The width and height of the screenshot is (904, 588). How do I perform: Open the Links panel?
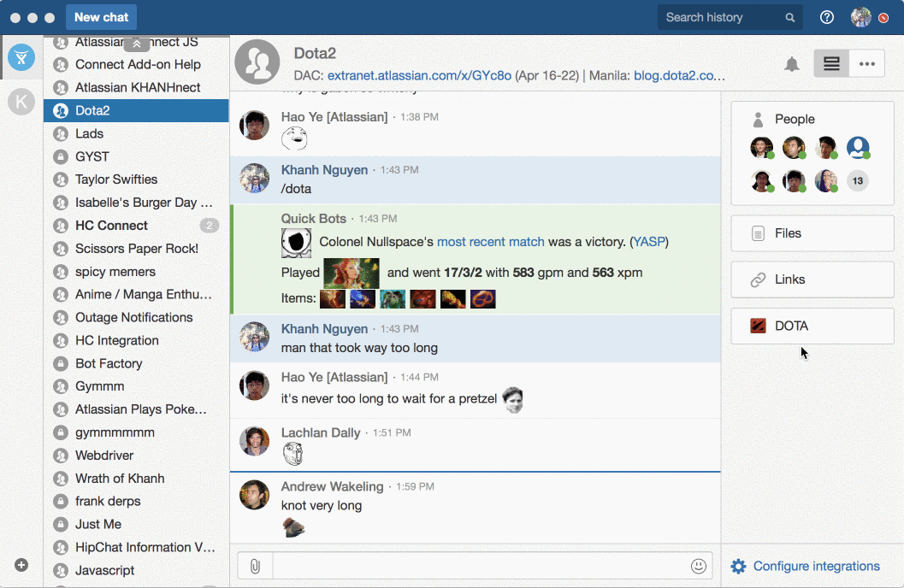point(812,279)
